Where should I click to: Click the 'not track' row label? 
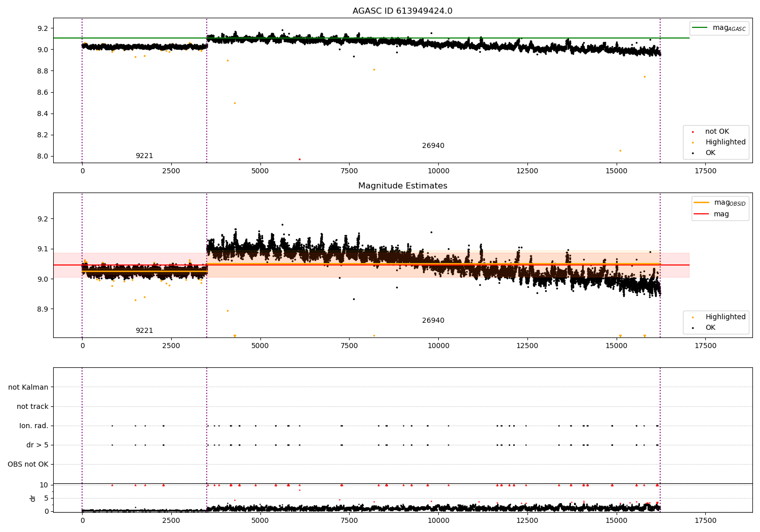(x=32, y=406)
